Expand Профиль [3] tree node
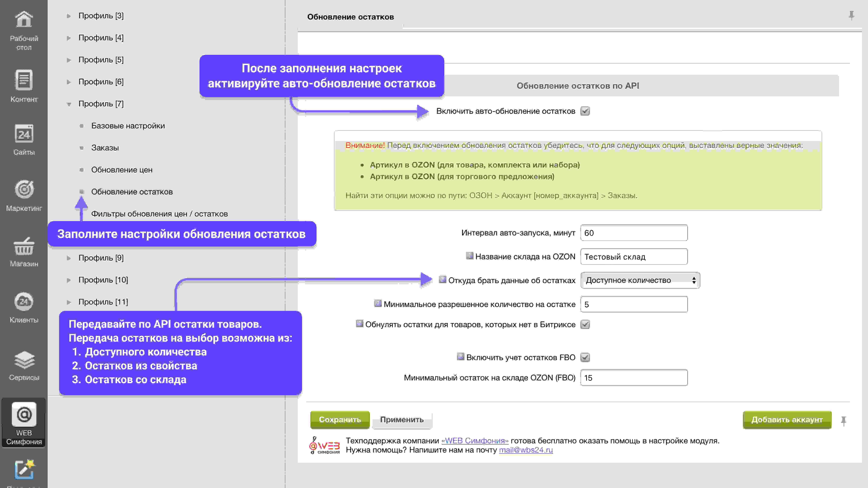 (x=69, y=16)
